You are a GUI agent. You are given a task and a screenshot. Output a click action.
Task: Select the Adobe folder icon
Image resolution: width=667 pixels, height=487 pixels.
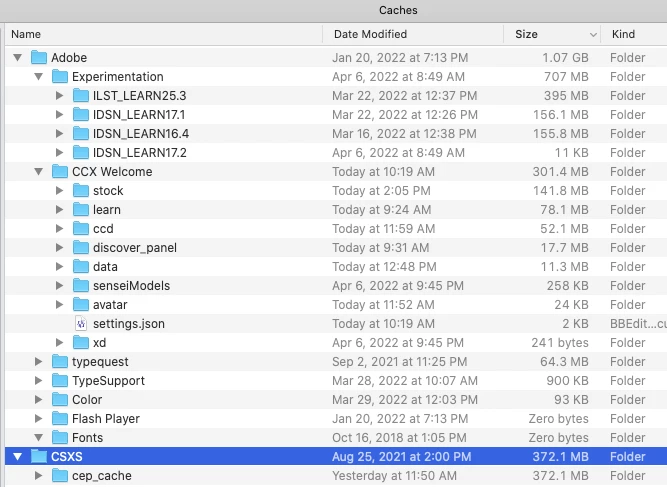pyautogui.click(x=39, y=57)
